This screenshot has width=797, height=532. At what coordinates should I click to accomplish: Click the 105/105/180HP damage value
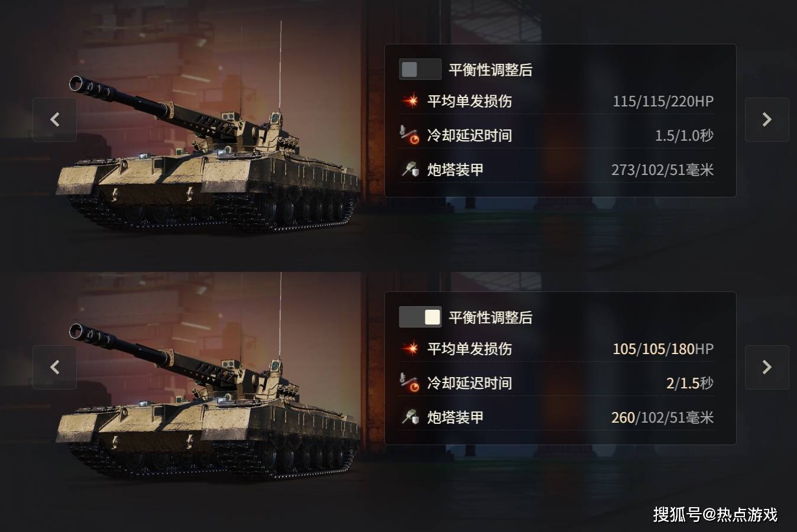[663, 349]
